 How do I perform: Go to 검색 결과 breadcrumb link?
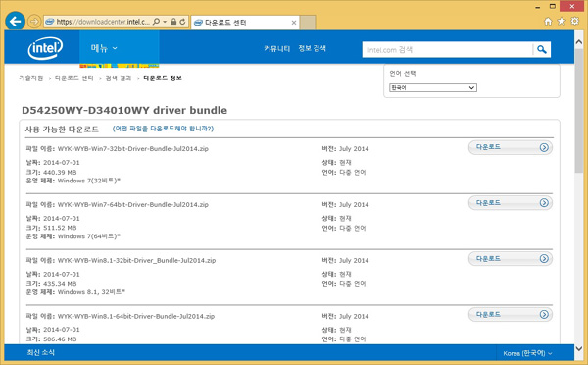[x=119, y=78]
